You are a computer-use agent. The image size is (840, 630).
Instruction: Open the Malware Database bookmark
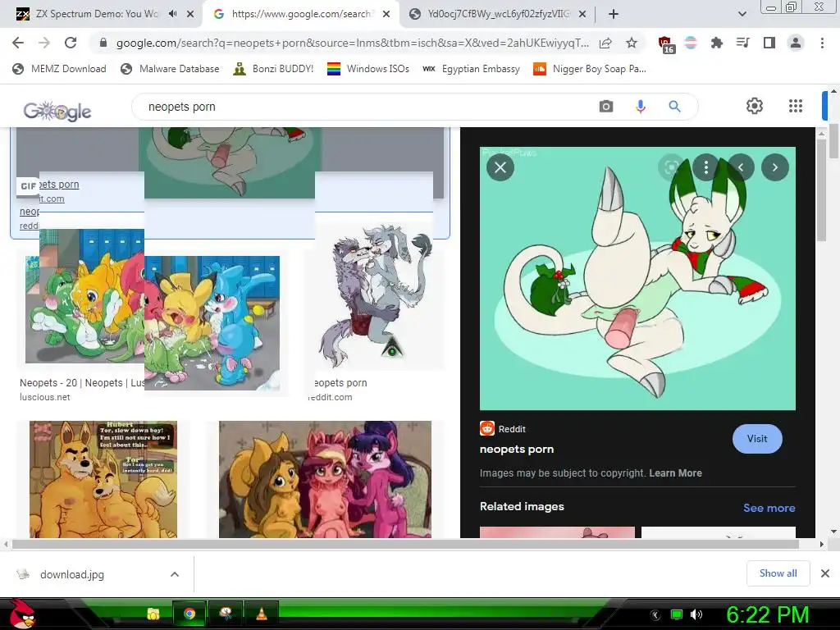(171, 69)
